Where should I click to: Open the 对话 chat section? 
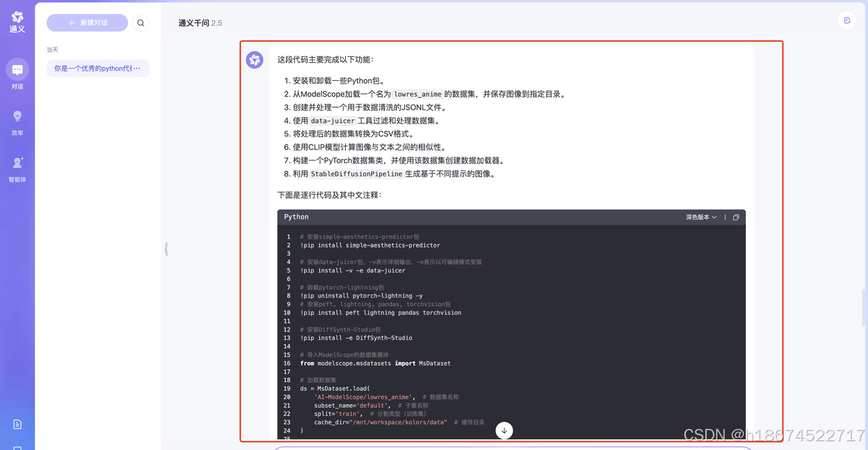[x=17, y=75]
